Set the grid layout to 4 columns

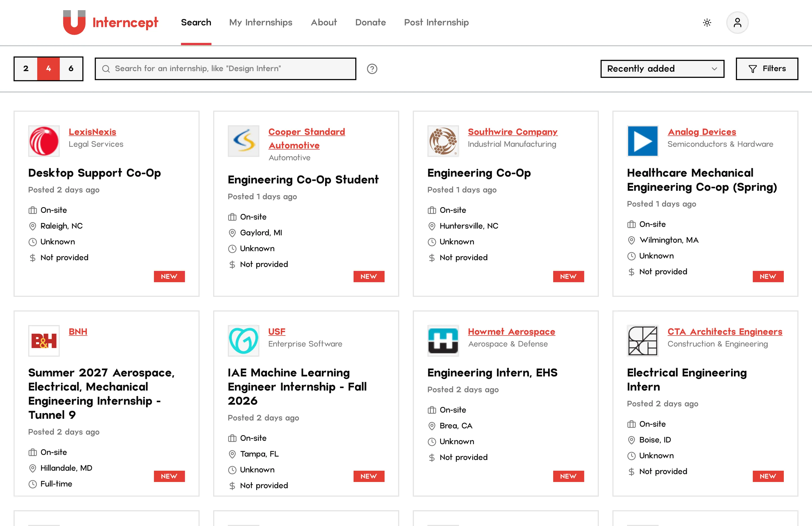[48, 69]
